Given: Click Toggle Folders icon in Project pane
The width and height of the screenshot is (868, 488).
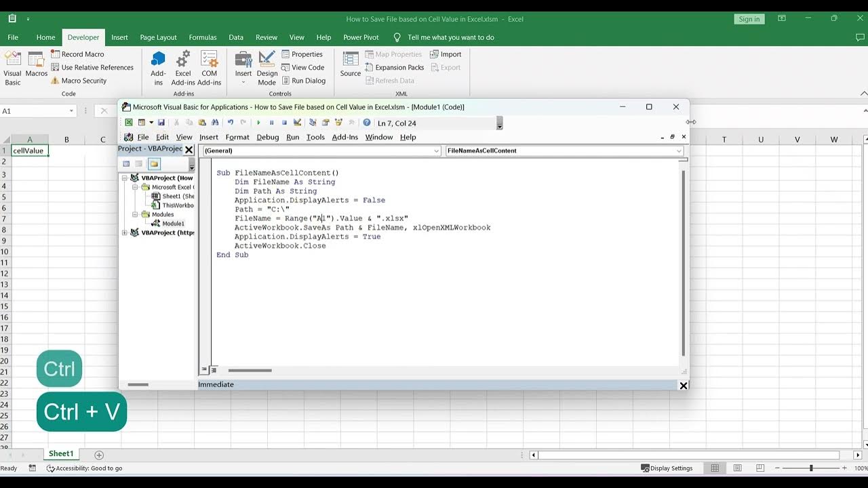Looking at the screenshot, I should tap(154, 164).
